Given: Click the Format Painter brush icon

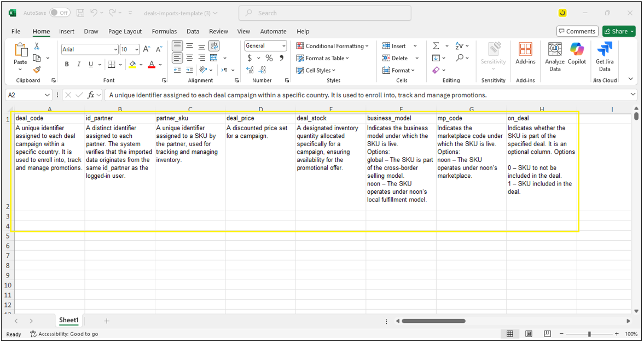Looking at the screenshot, I should tap(37, 70).
